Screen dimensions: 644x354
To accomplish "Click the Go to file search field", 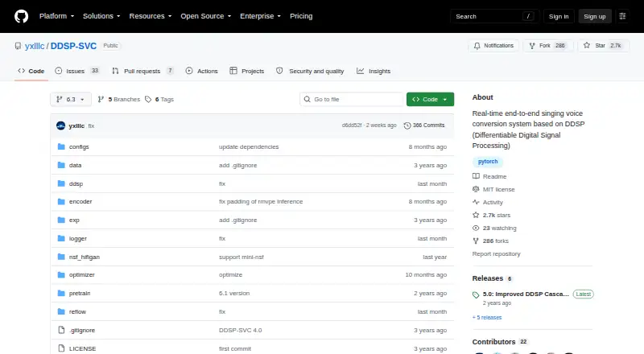I will point(352,100).
